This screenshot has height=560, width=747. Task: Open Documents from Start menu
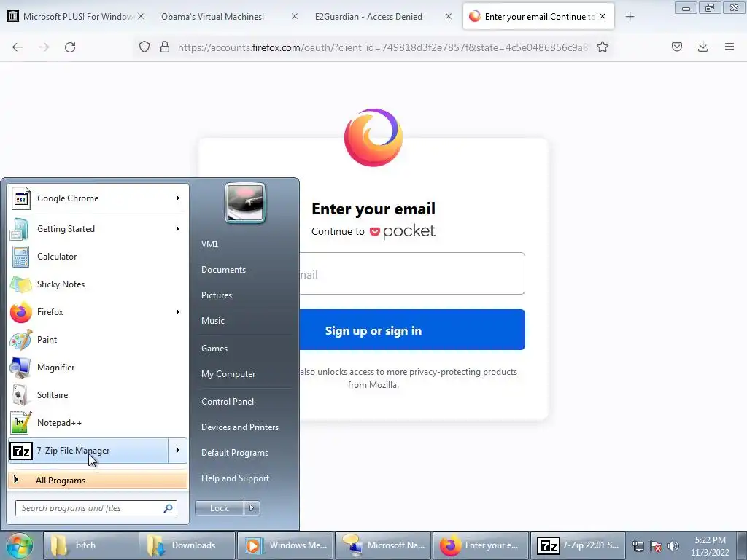[x=223, y=270]
